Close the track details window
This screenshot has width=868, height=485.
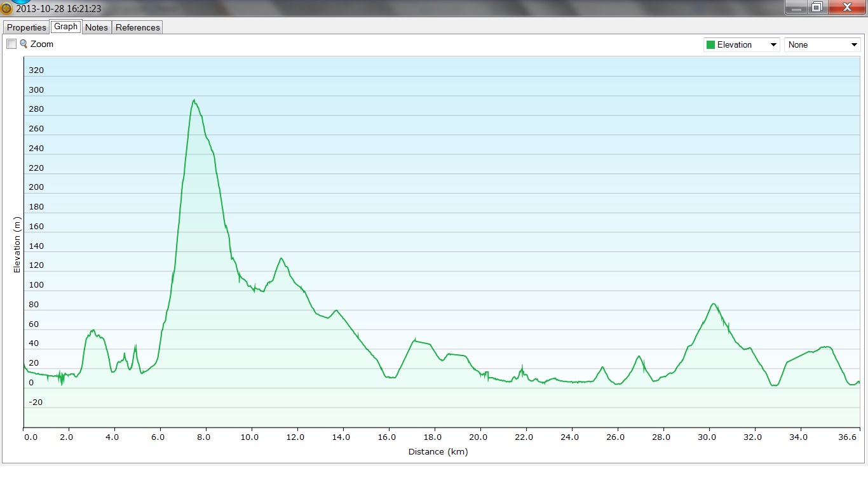point(846,7)
